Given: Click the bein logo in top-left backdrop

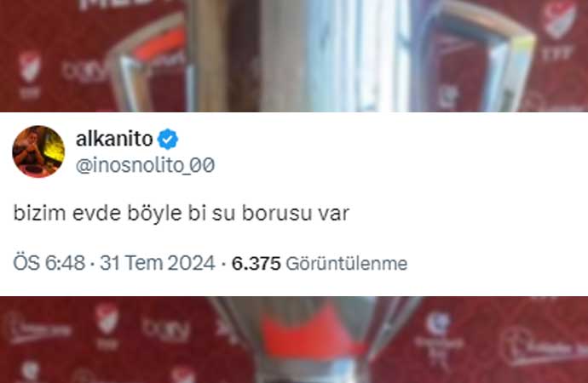Looking at the screenshot, I should tap(85, 71).
